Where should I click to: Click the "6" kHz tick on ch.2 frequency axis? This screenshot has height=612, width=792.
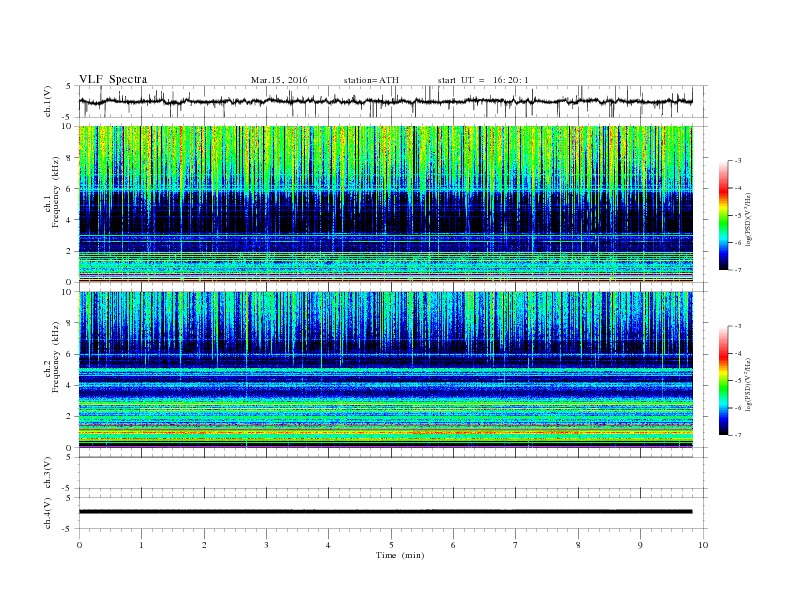point(69,354)
